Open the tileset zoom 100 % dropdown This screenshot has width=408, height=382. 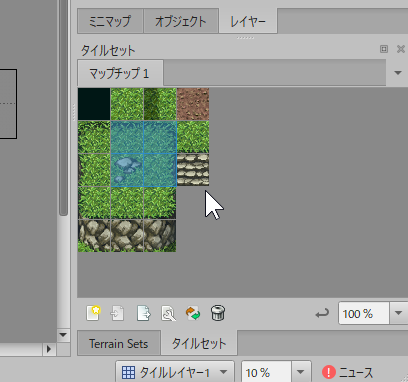pos(398,313)
